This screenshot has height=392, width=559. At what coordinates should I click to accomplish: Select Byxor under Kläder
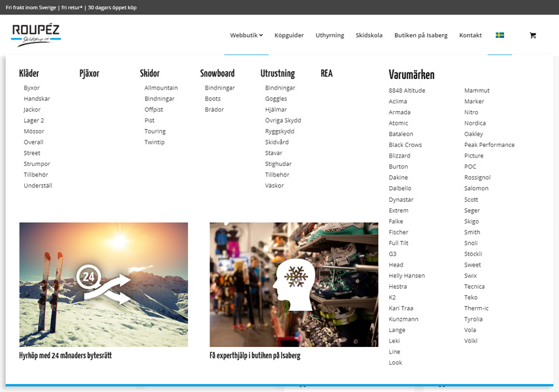32,88
